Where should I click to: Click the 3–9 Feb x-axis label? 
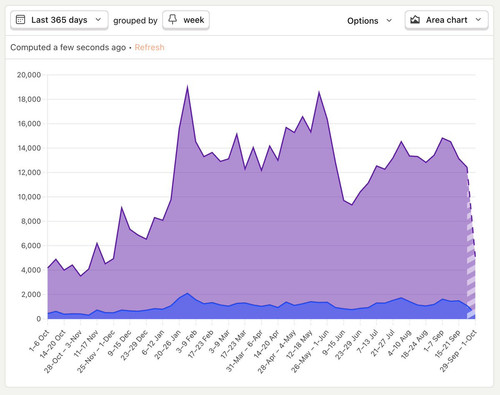click(187, 341)
